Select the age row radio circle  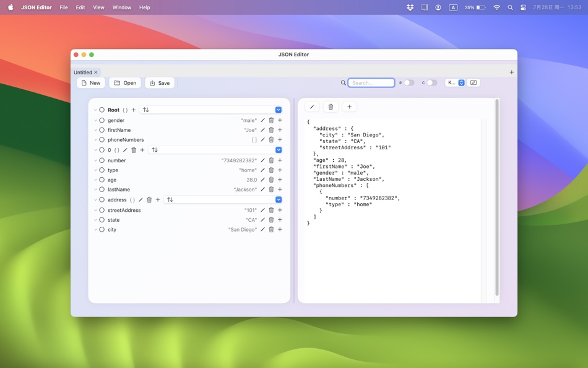coord(102,180)
